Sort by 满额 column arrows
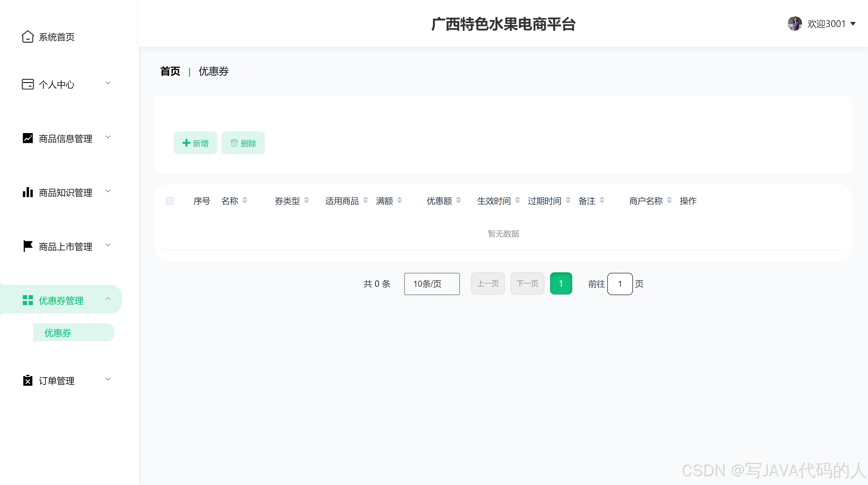The height and width of the screenshot is (485, 868). (400, 200)
